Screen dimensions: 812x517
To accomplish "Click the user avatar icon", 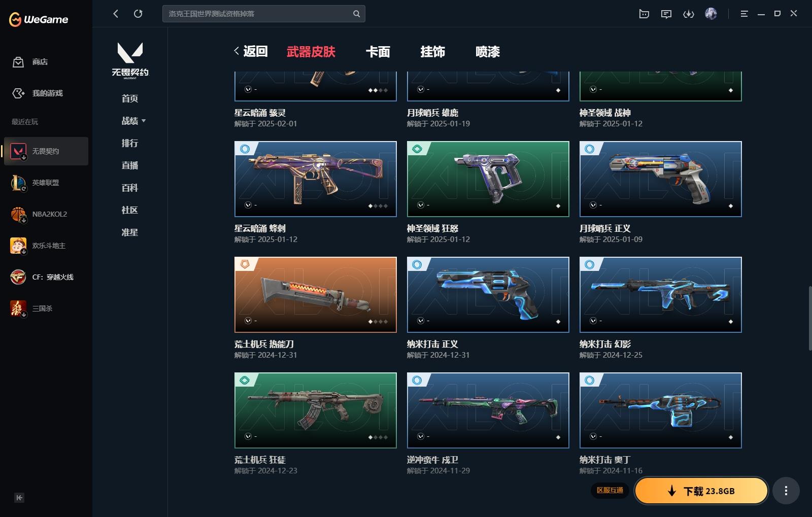I will tap(711, 14).
